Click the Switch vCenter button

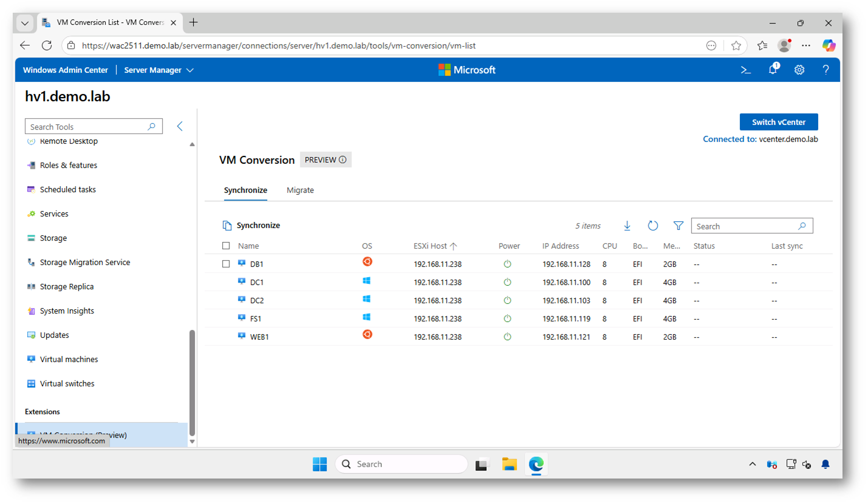pos(778,122)
